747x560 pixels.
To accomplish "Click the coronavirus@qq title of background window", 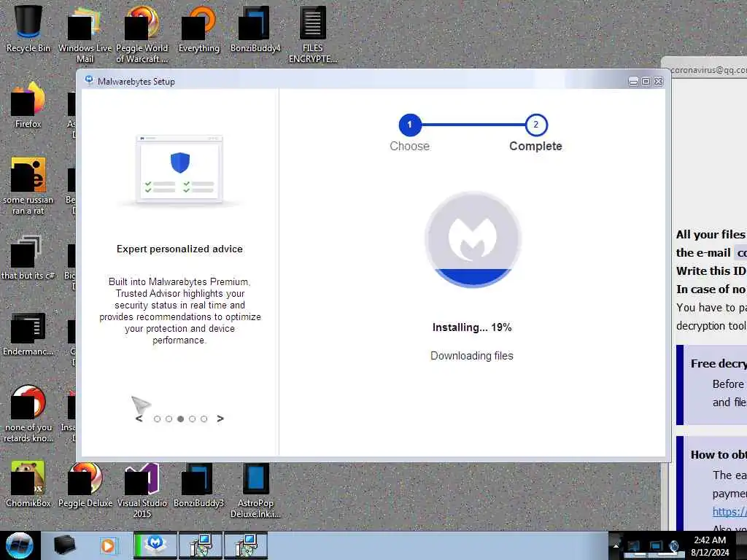I will (708, 70).
